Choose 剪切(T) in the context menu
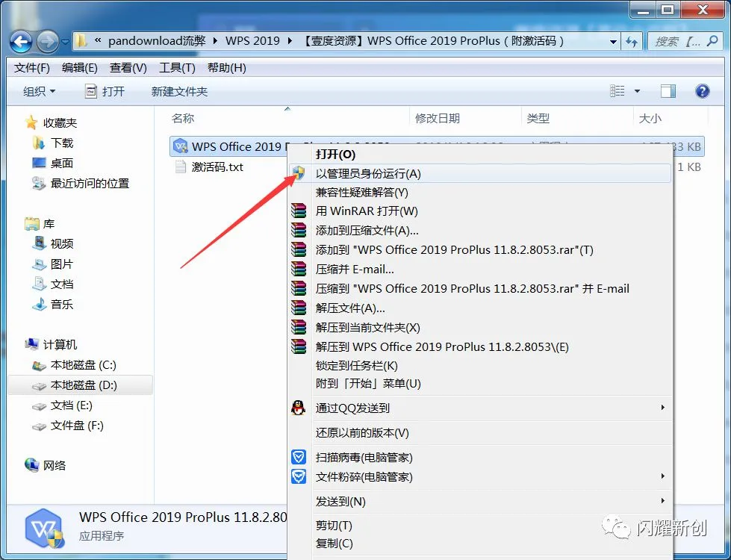The image size is (731, 560). 479,526
